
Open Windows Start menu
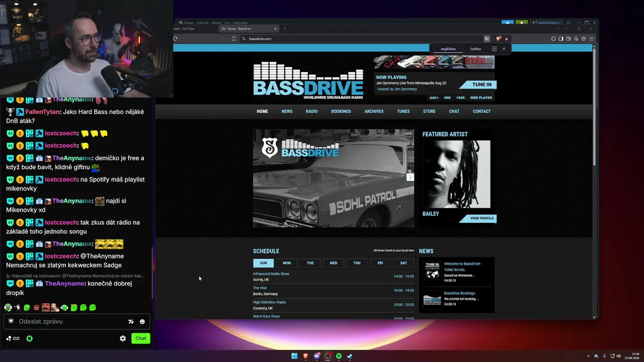click(x=294, y=356)
